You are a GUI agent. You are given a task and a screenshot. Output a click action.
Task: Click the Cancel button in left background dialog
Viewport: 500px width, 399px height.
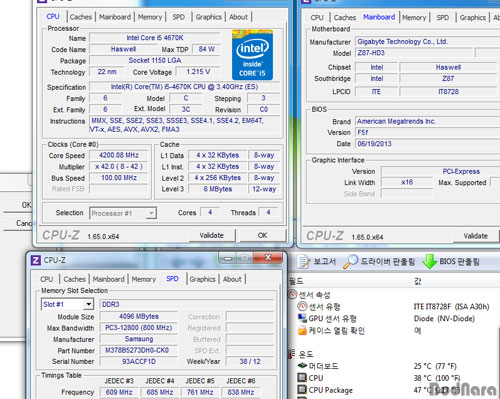click(x=18, y=223)
